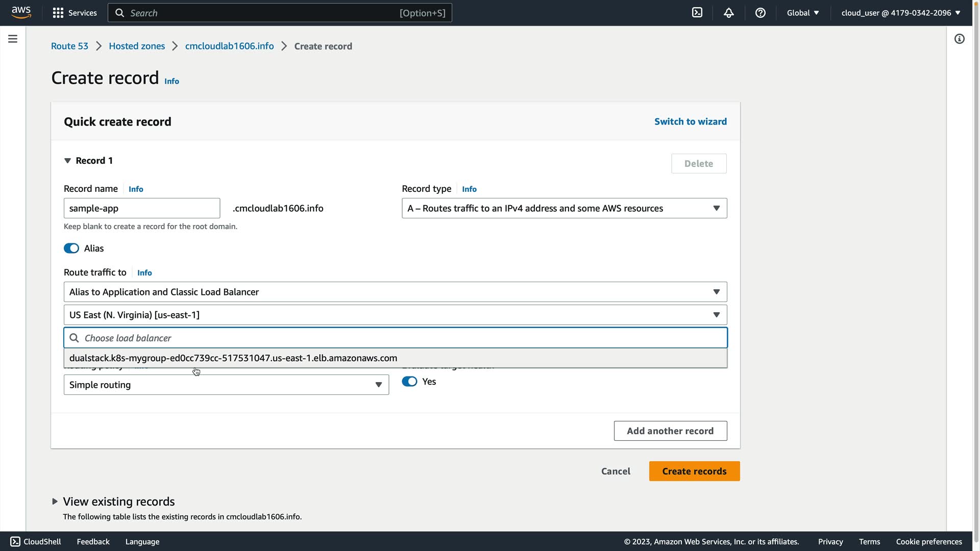Open the Global region menu
This screenshot has width=980, height=551.
802,13
